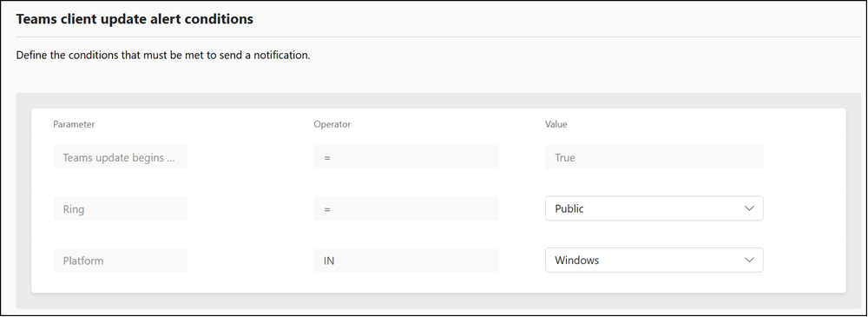This screenshot has height=317, width=868.
Task: Click the chevron in the Windows dropdown
Action: [750, 260]
